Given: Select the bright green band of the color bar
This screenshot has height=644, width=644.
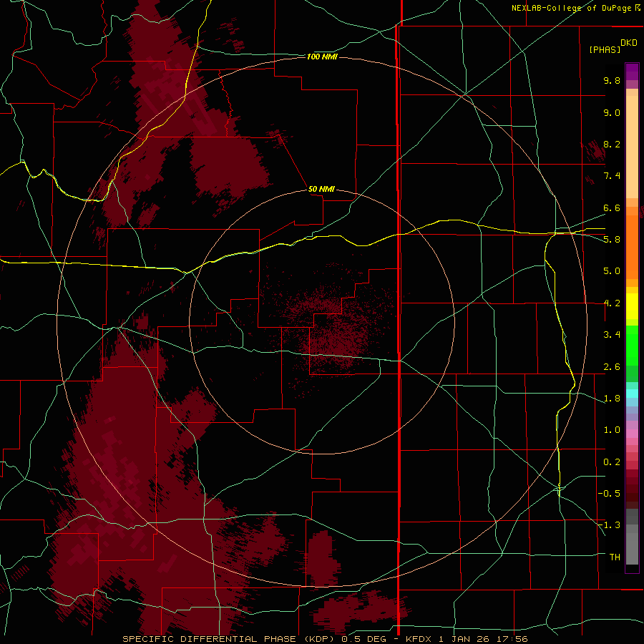Looking at the screenshot, I should (632, 345).
